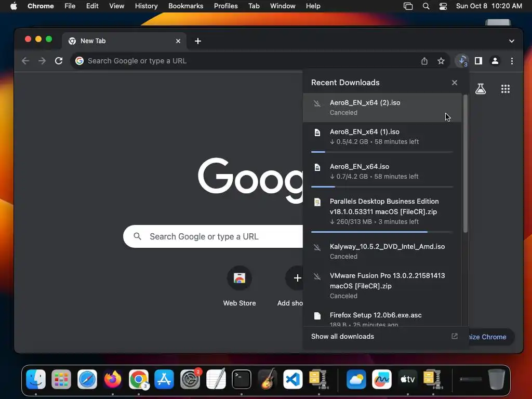Click the file icon beside Aero8_EN_x64 (1).iso

coord(317,132)
